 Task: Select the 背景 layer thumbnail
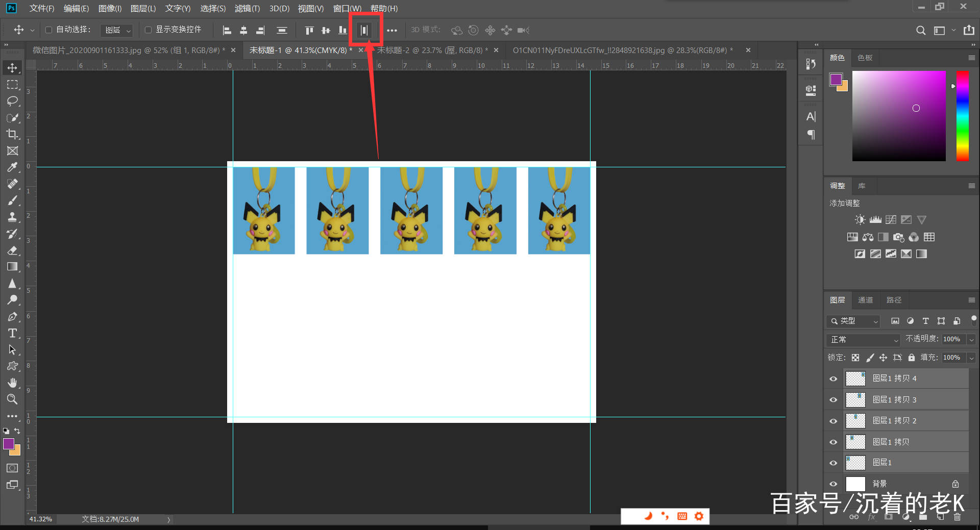coord(855,484)
